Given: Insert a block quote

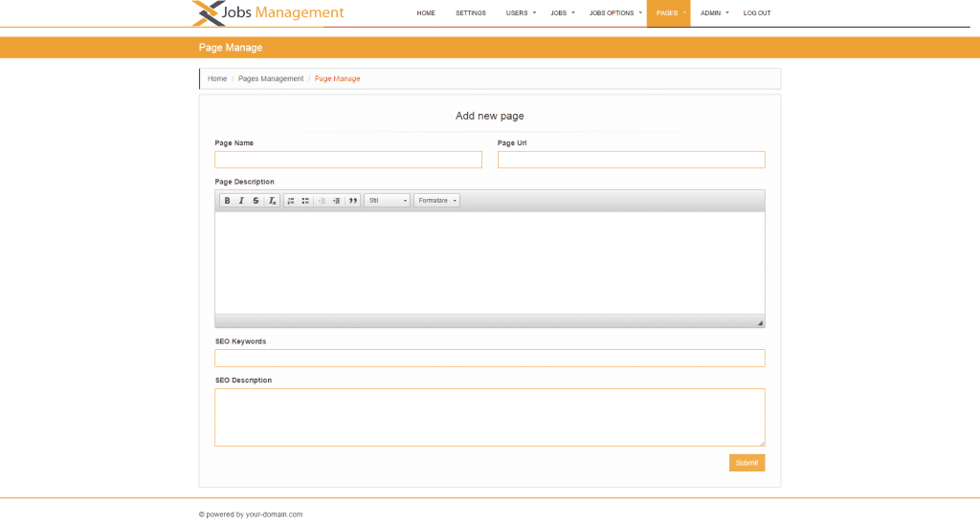Looking at the screenshot, I should [352, 201].
